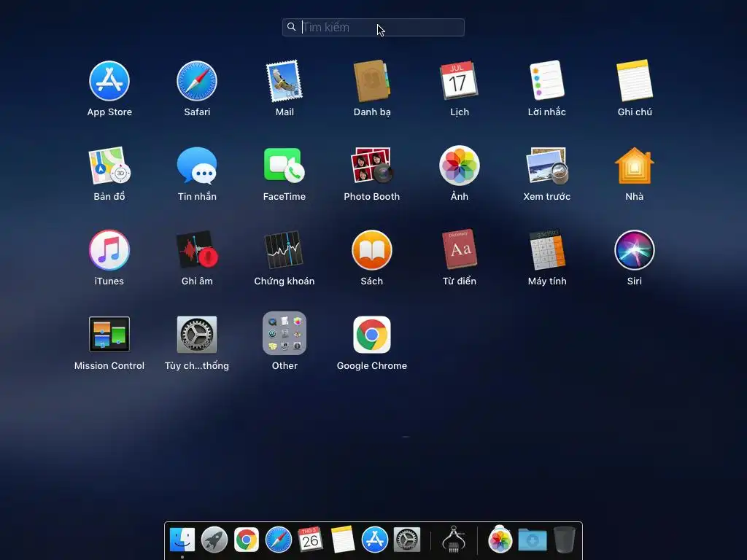Open Ghi chú notes app in Launchpad
This screenshot has height=560, width=747.
click(635, 81)
